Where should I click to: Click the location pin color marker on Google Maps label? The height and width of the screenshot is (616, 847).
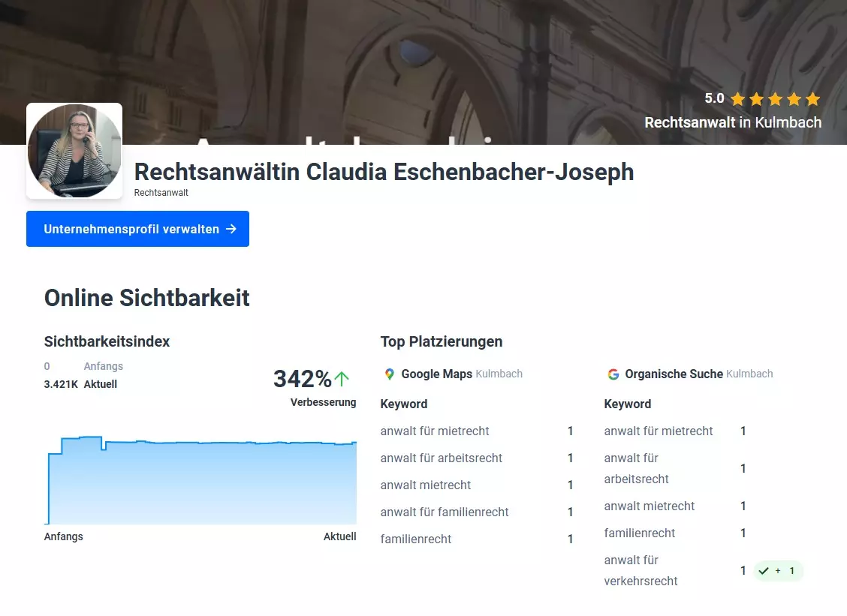pos(388,374)
